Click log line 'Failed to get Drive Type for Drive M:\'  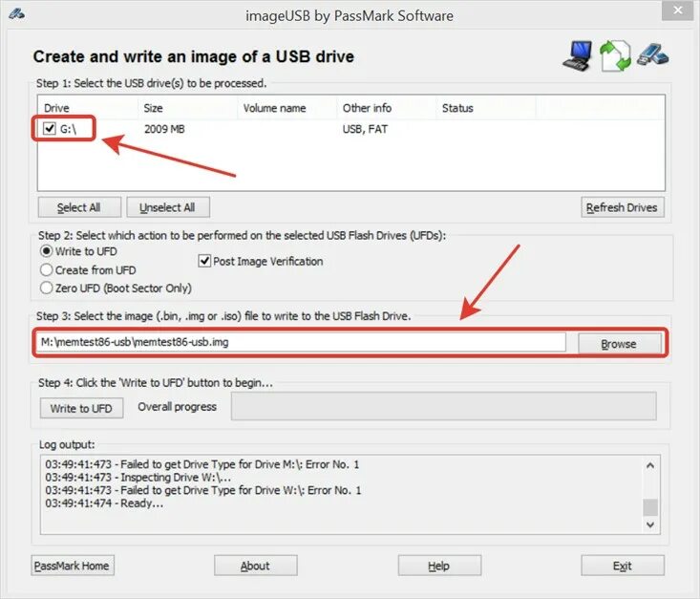tap(202, 464)
